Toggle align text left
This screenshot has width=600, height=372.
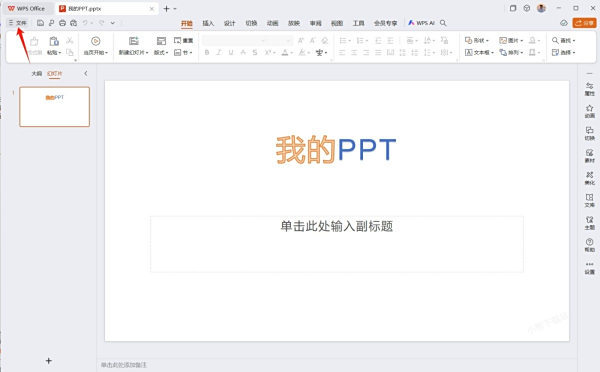tap(342, 52)
